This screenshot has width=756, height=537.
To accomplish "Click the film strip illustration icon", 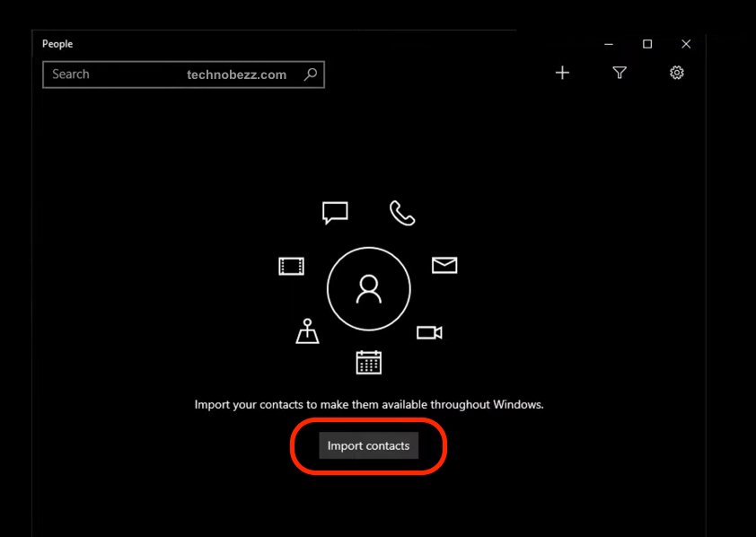I will [x=291, y=266].
